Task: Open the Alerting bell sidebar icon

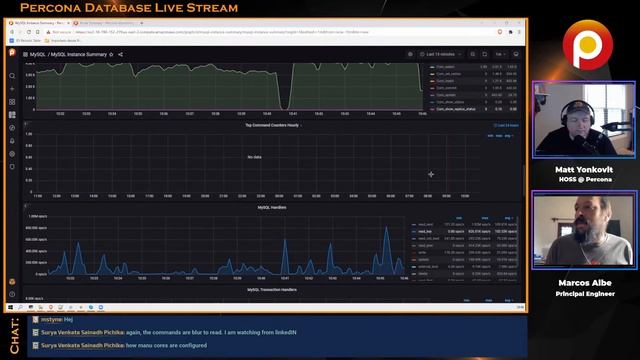Action: (12, 141)
